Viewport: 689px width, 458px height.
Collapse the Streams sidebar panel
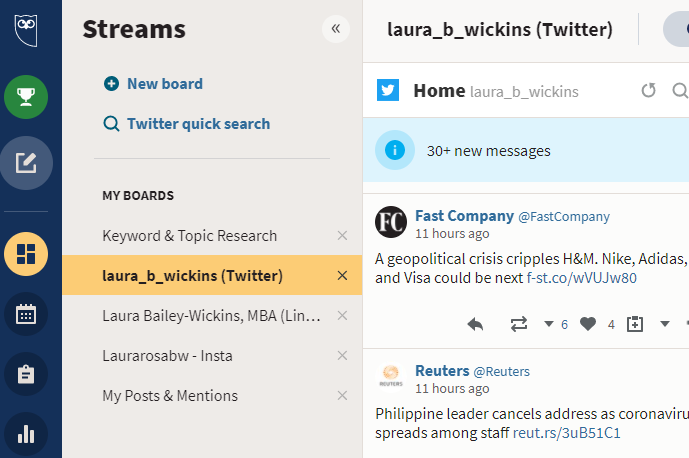click(336, 29)
